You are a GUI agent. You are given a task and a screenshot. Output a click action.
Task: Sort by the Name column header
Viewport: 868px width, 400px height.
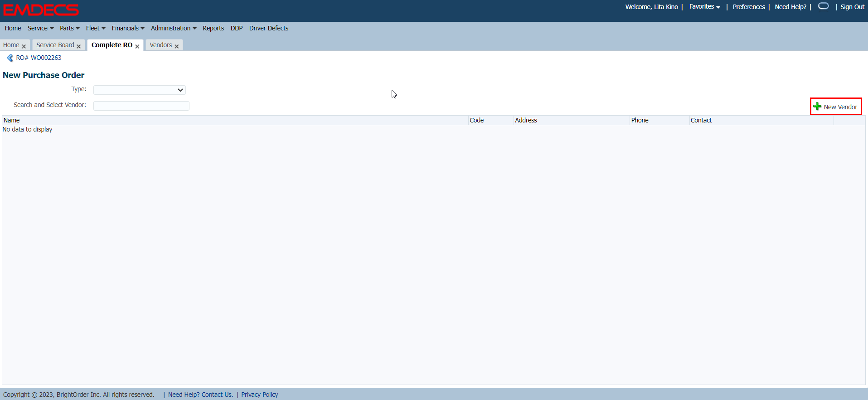pyautogui.click(x=12, y=120)
